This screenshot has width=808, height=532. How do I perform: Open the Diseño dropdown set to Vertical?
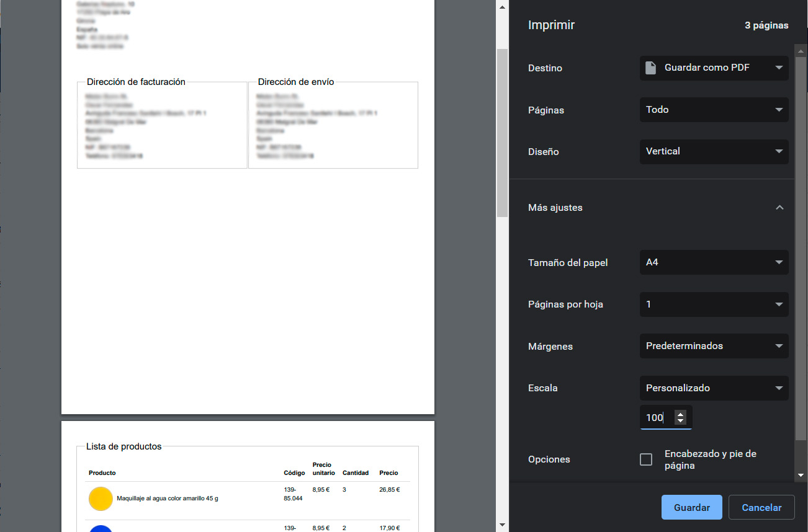pyautogui.click(x=714, y=151)
